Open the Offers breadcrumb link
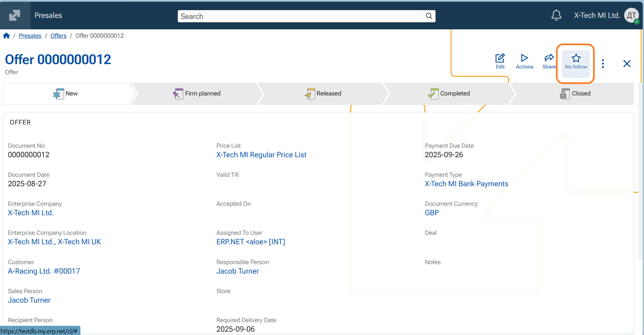This screenshot has width=644, height=335. tap(58, 36)
